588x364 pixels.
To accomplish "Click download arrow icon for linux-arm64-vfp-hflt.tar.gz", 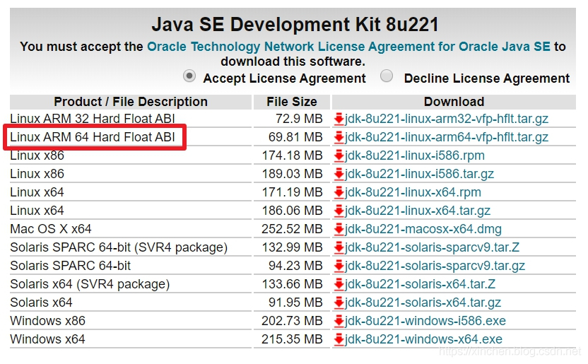I will pyautogui.click(x=339, y=137).
